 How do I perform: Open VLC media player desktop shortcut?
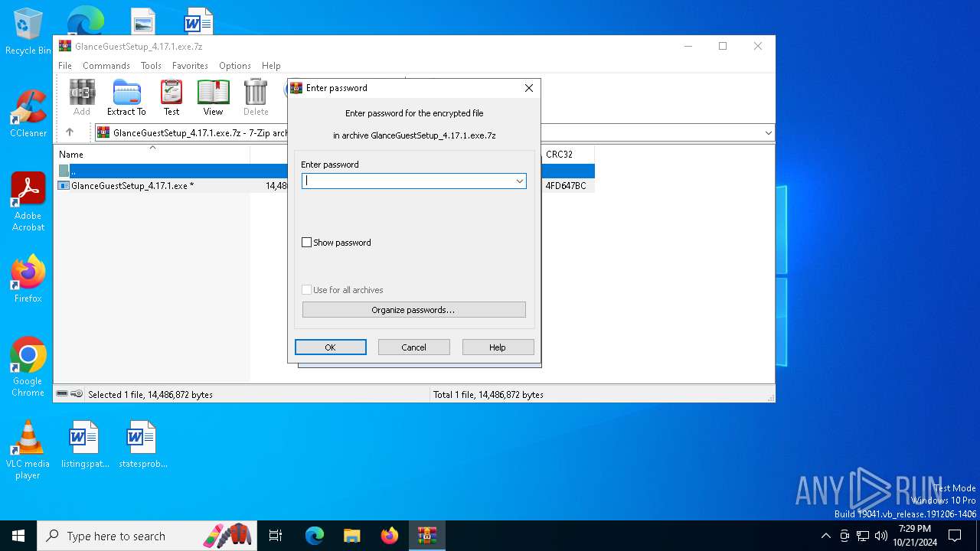pyautogui.click(x=28, y=449)
